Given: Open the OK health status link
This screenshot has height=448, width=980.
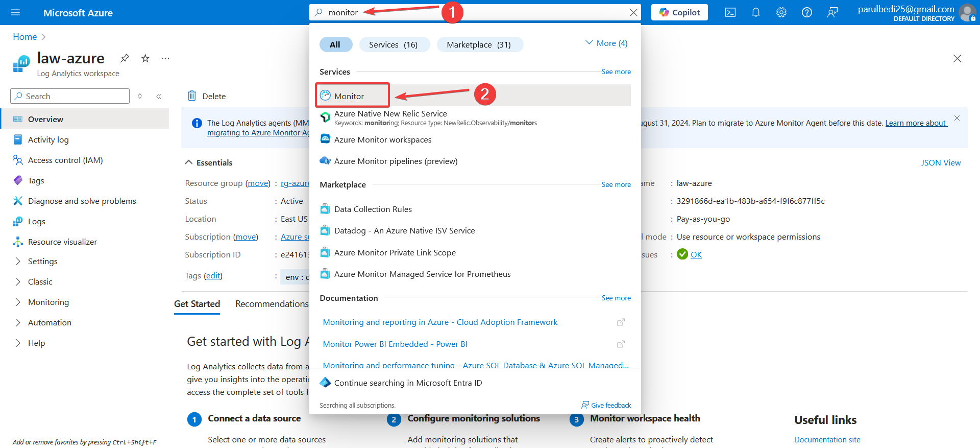Looking at the screenshot, I should click(x=696, y=254).
